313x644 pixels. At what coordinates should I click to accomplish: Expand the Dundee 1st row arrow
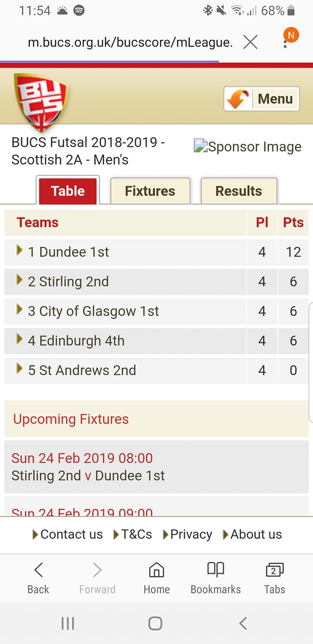[x=20, y=250]
